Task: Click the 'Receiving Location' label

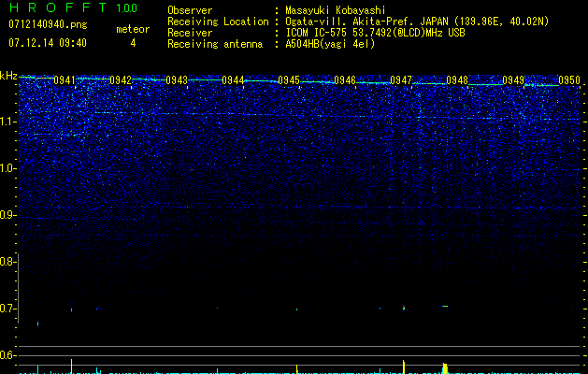Action: pyautogui.click(x=218, y=22)
